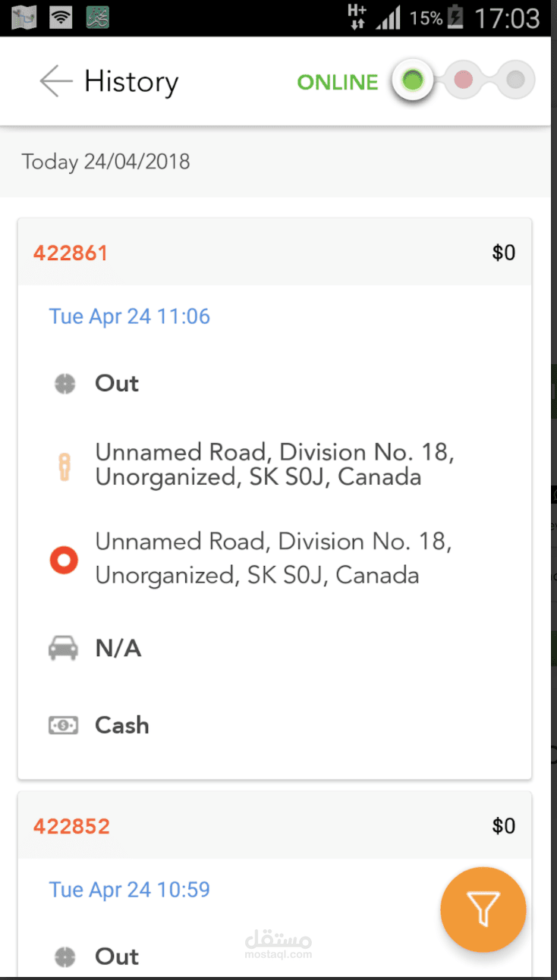Select the green online status dot
Viewport: 557px width, 980px height.
[x=412, y=80]
